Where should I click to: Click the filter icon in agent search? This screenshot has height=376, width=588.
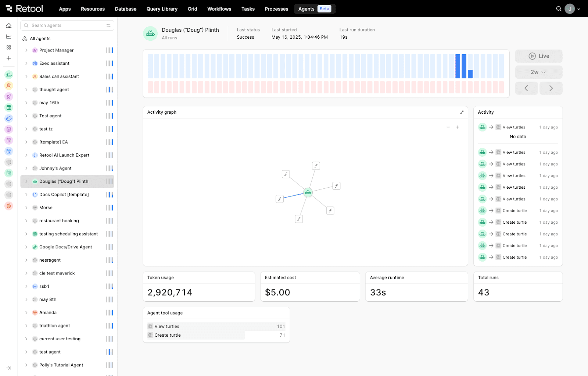tap(108, 25)
